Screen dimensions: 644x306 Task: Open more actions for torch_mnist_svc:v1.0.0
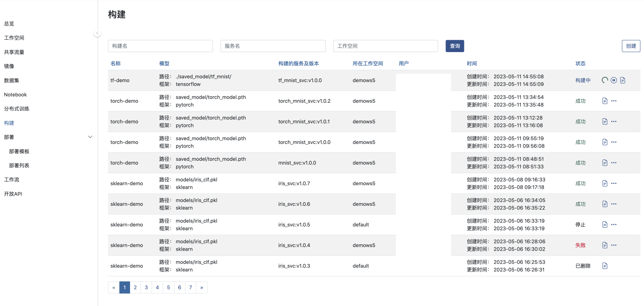[614, 142]
